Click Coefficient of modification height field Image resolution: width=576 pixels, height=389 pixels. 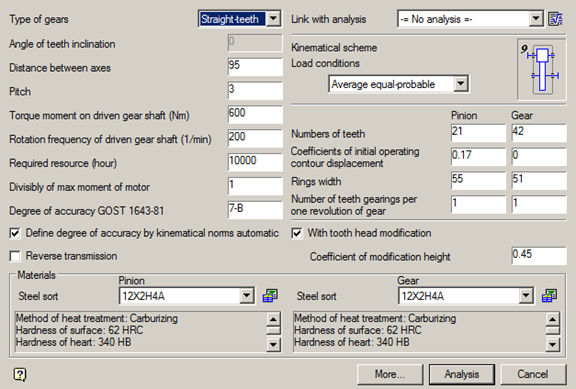pyautogui.click(x=539, y=256)
